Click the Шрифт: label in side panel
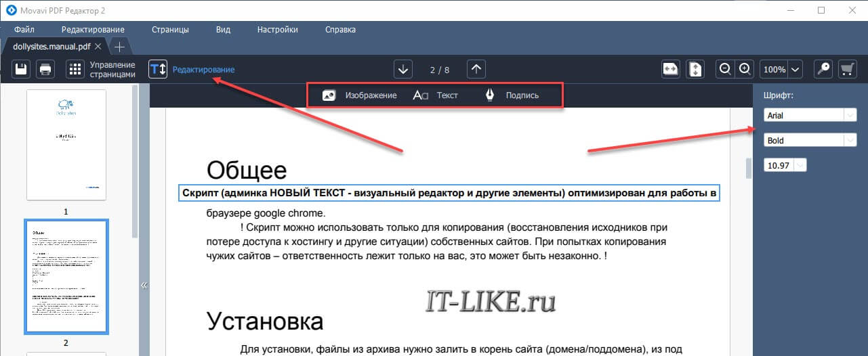This screenshot has height=356, width=868. 778,95
